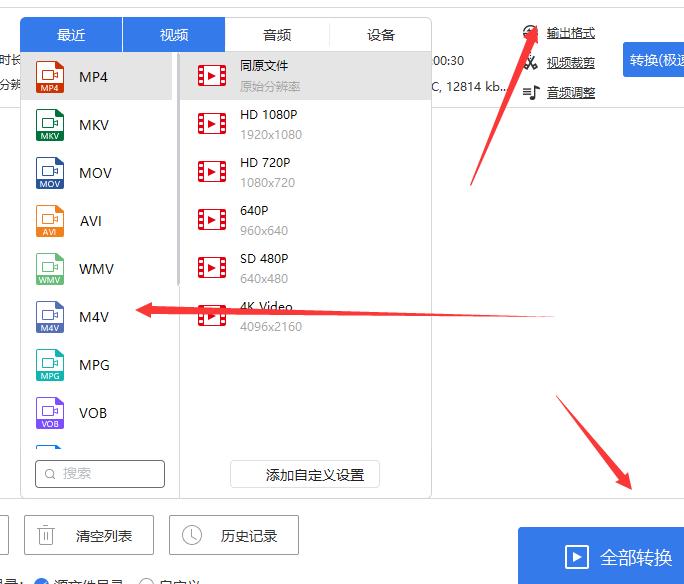Choose the 1920x1080 resolution text
Image resolution: width=684 pixels, height=584 pixels.
(271, 135)
